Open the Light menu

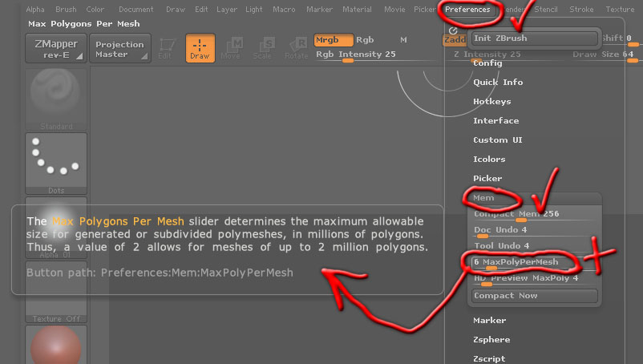[254, 9]
